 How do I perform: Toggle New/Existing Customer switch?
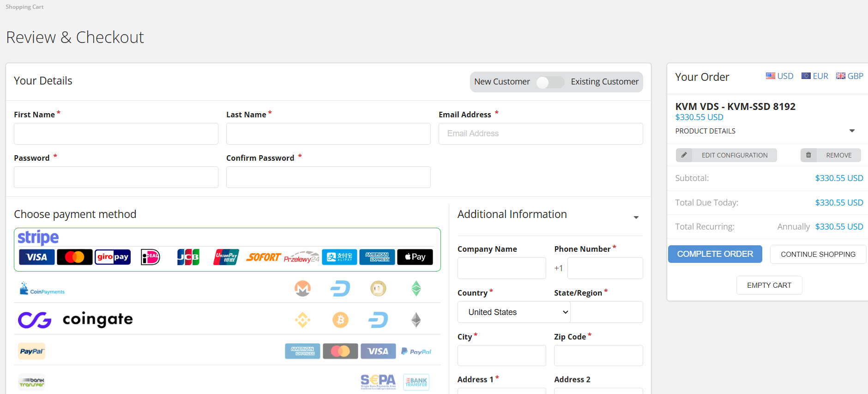coord(550,82)
